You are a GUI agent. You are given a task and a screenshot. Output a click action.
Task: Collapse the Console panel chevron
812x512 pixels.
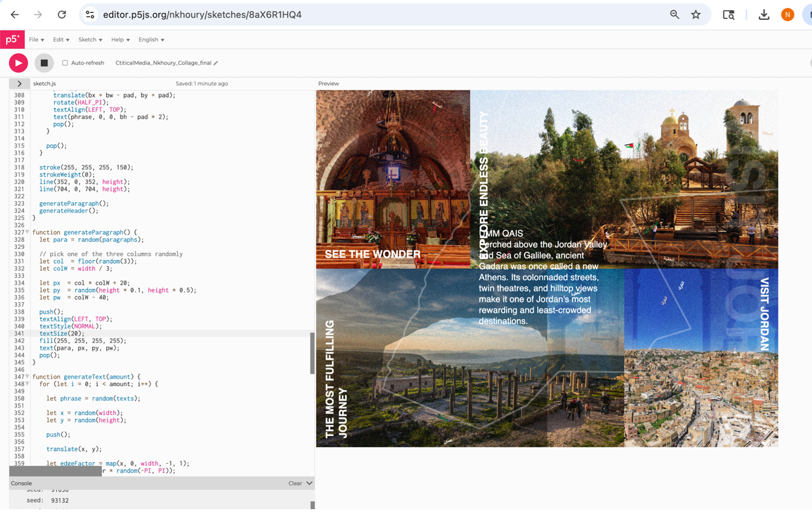(x=309, y=484)
